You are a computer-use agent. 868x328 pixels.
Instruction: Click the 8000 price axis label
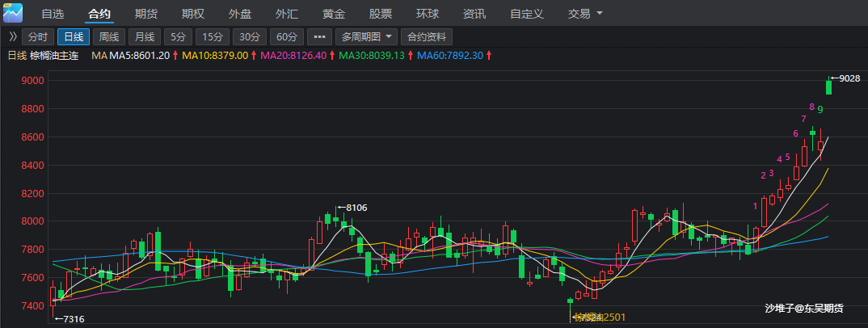pos(32,221)
